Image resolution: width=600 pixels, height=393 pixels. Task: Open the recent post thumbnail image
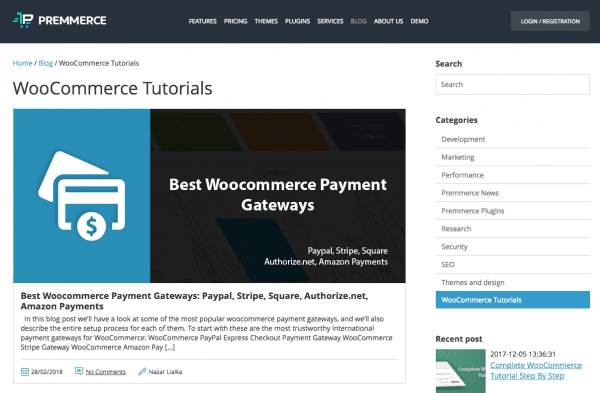point(460,371)
